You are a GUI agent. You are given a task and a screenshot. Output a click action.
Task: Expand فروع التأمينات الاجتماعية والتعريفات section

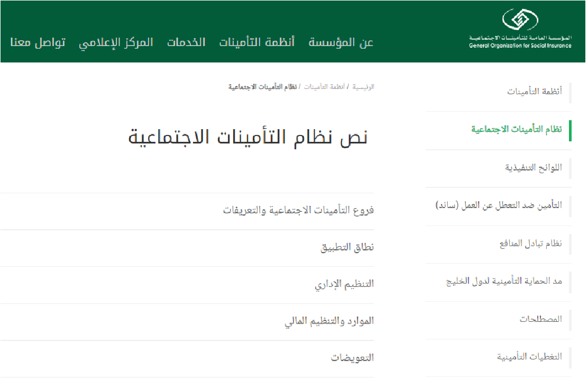point(298,211)
